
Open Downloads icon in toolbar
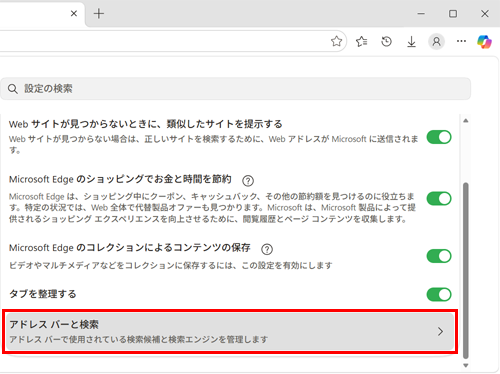tap(412, 42)
